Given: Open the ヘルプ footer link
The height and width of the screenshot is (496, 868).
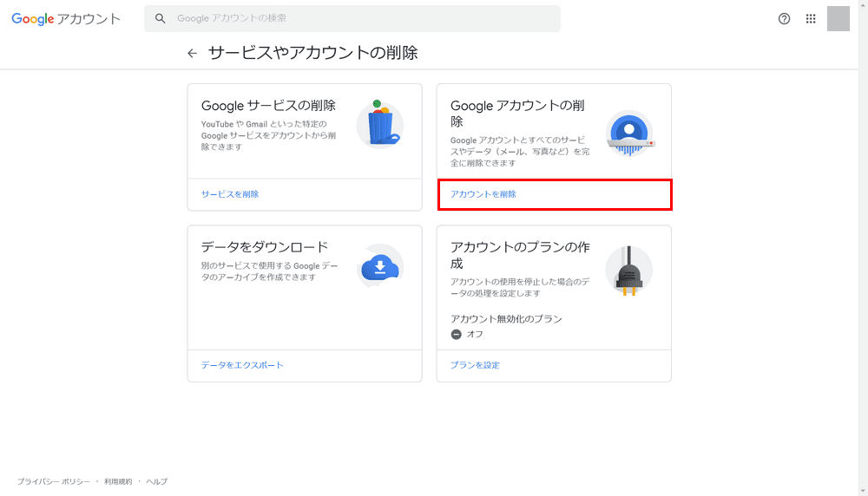Looking at the screenshot, I should click(x=156, y=481).
